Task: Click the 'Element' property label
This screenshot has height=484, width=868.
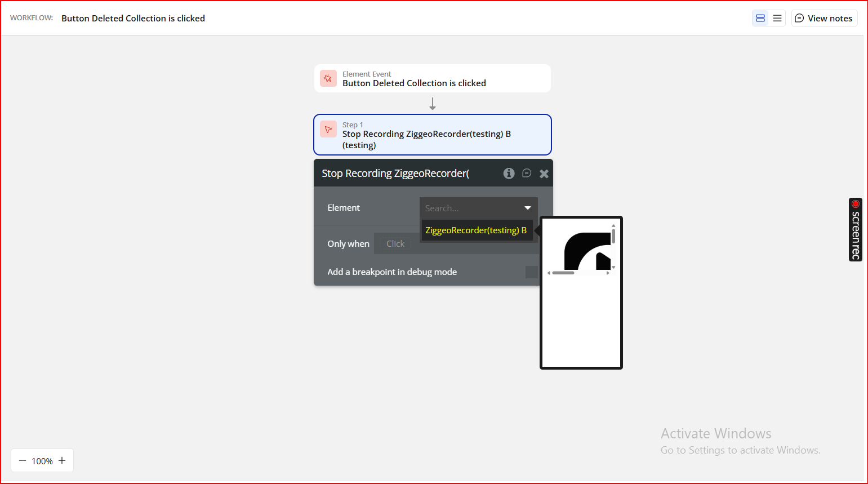Action: [344, 208]
